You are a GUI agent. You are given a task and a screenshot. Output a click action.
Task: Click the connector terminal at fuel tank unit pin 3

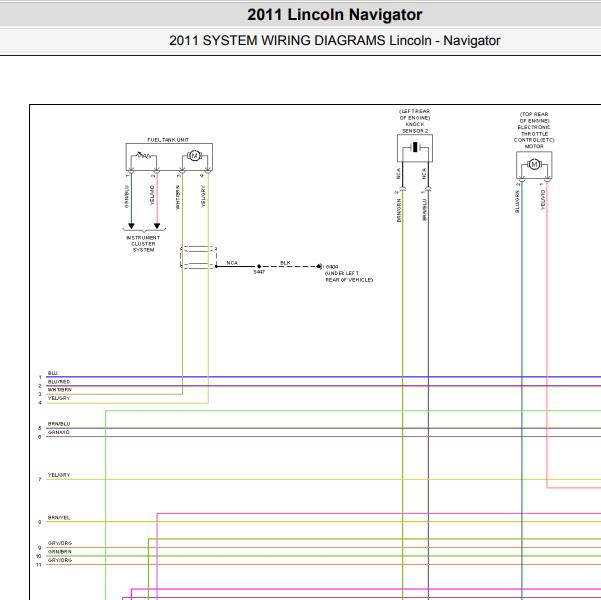tap(182, 171)
